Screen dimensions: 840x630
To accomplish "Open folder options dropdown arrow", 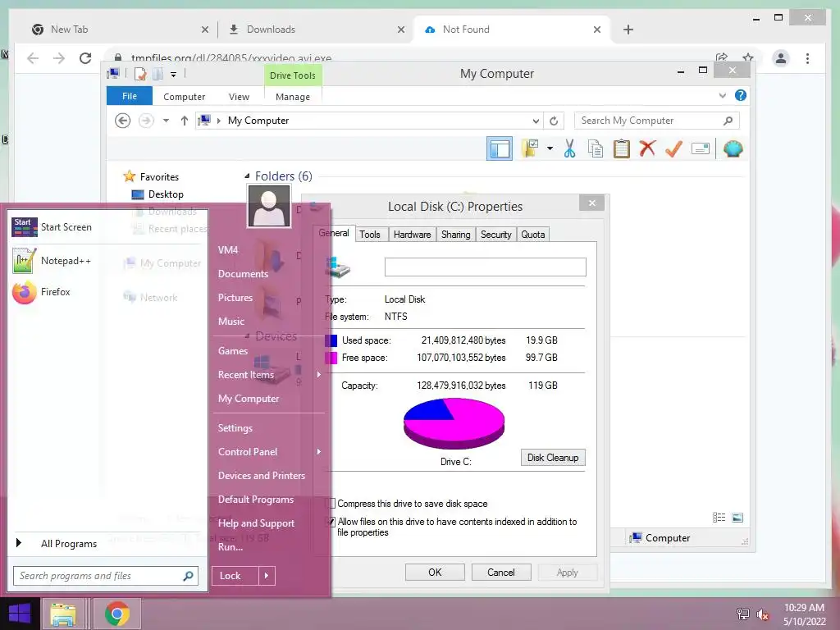I will [550, 148].
